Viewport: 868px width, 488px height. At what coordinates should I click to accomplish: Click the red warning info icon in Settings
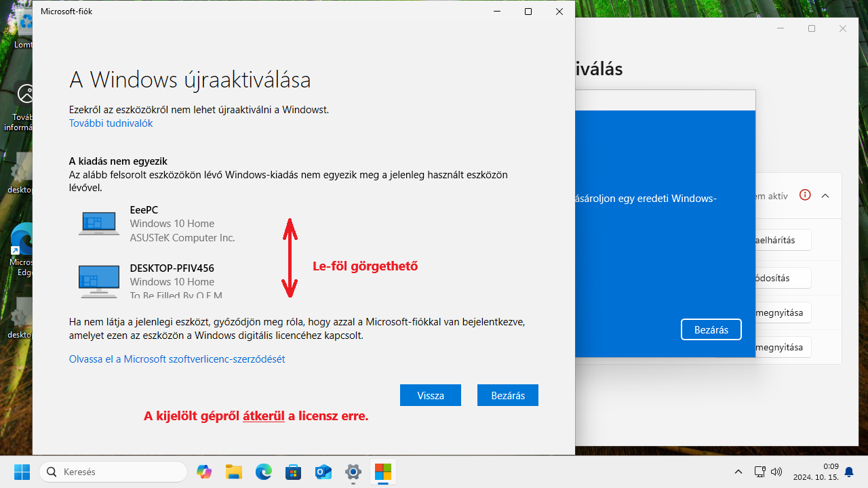(x=805, y=195)
